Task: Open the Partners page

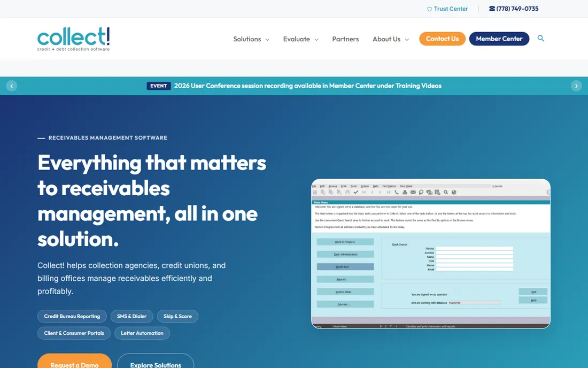Action: pyautogui.click(x=345, y=39)
